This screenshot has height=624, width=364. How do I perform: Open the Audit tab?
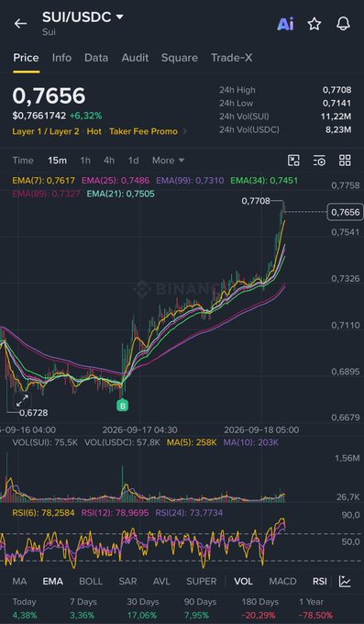pyautogui.click(x=135, y=58)
